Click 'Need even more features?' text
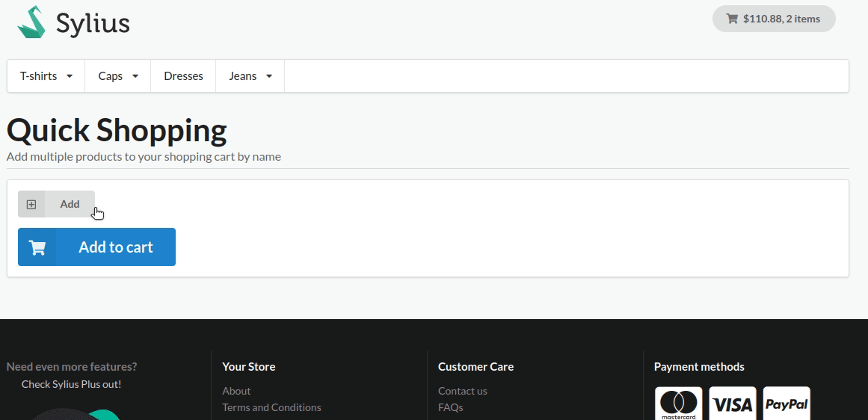This screenshot has width=868, height=420. 72,366
